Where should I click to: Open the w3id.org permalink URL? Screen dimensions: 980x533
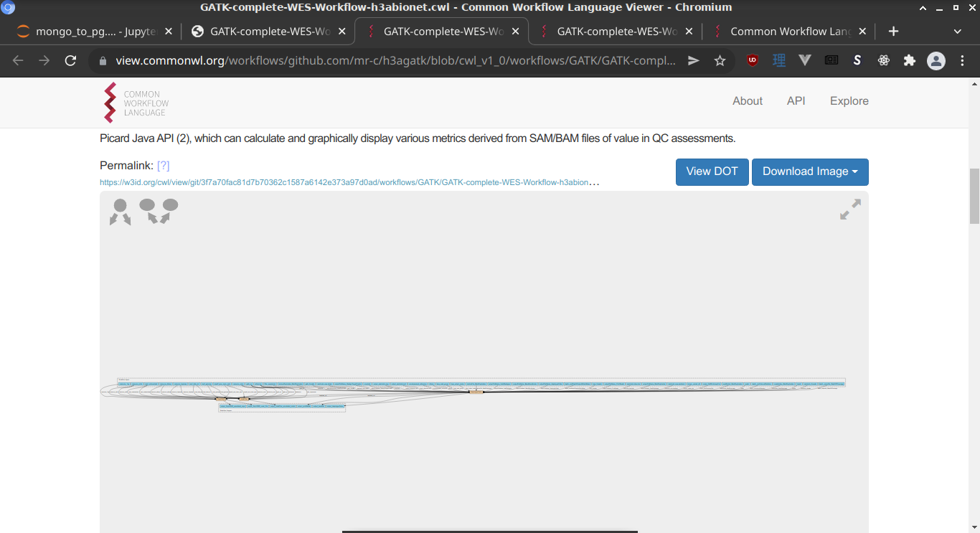(349, 182)
